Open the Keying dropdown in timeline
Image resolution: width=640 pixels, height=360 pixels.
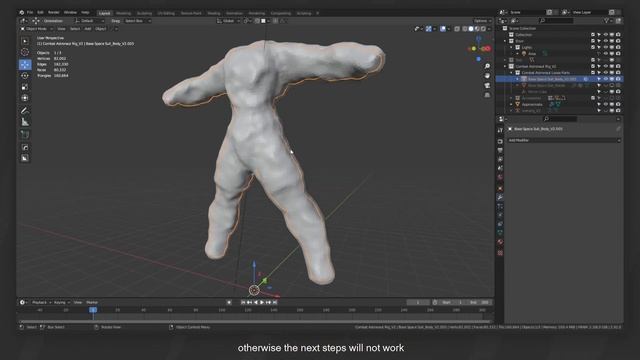62,302
